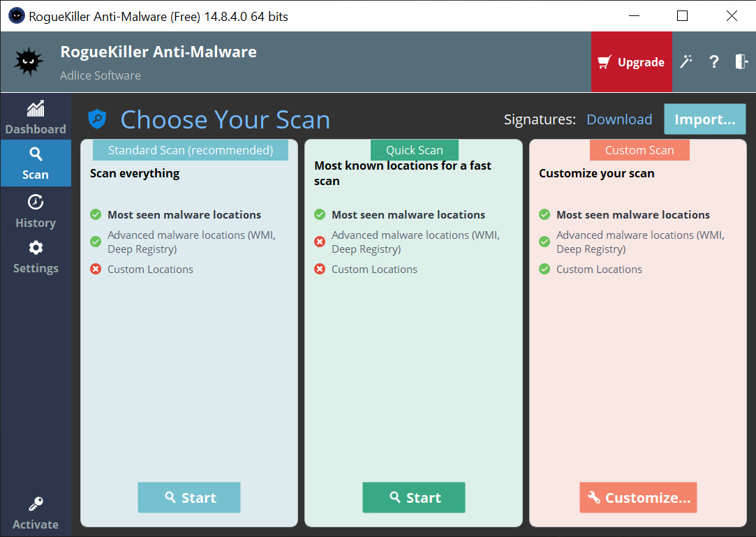Open the Activate license page
The image size is (756, 537).
point(36,513)
